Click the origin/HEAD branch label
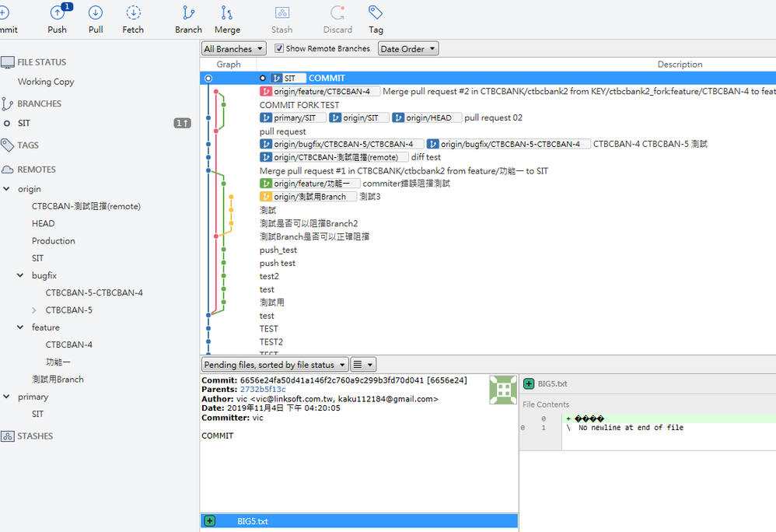This screenshot has width=776, height=532. tap(427, 117)
